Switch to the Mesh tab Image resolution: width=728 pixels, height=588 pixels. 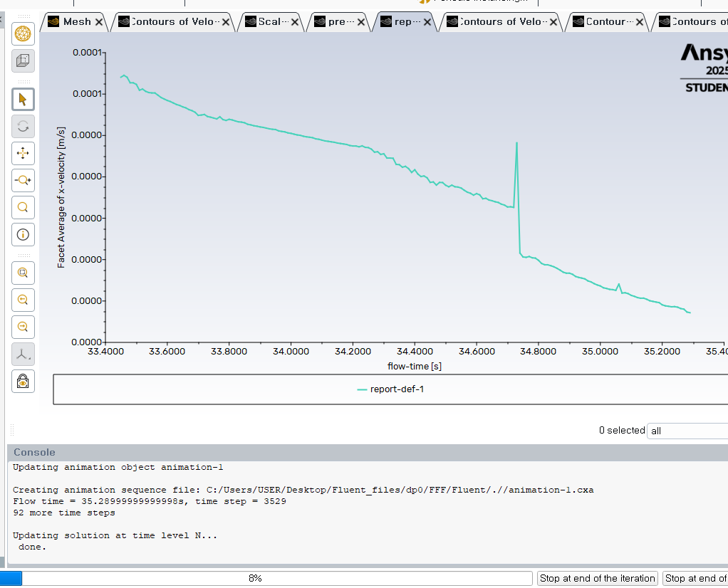(76, 22)
